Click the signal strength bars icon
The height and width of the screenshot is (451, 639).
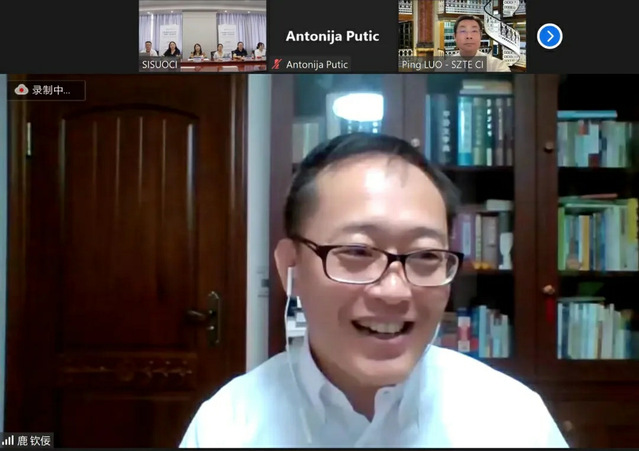click(x=8, y=440)
